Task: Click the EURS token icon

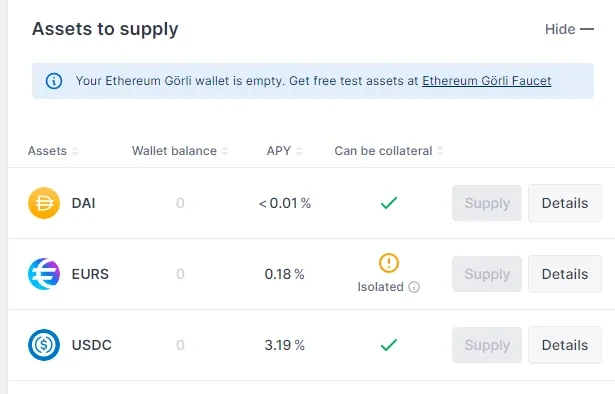Action: (x=44, y=274)
